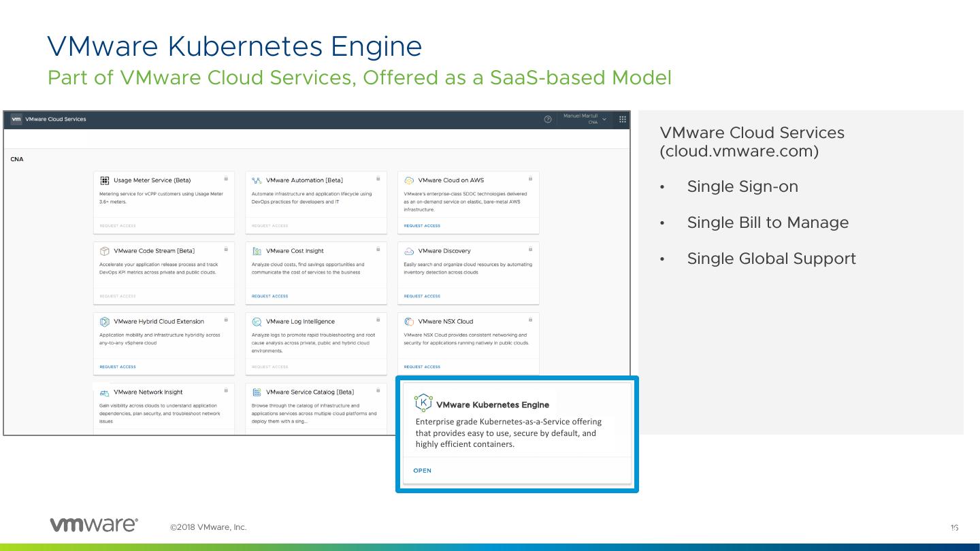The image size is (980, 551).
Task: Click the lock icon on VMware Cost Insight card
Action: (x=378, y=249)
